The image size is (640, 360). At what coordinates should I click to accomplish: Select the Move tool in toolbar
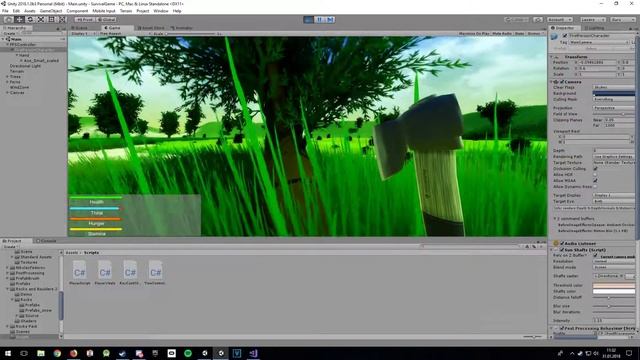coord(19,20)
